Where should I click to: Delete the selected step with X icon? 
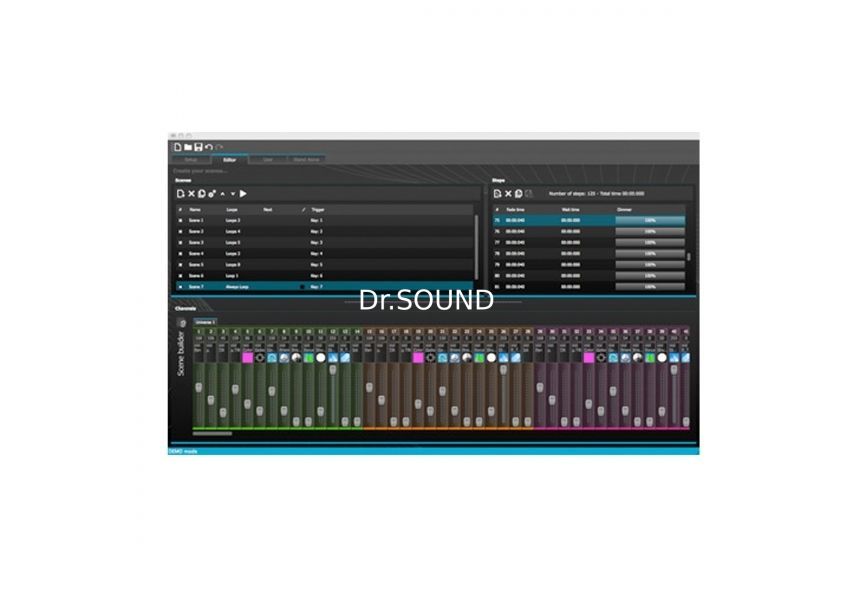pos(508,194)
